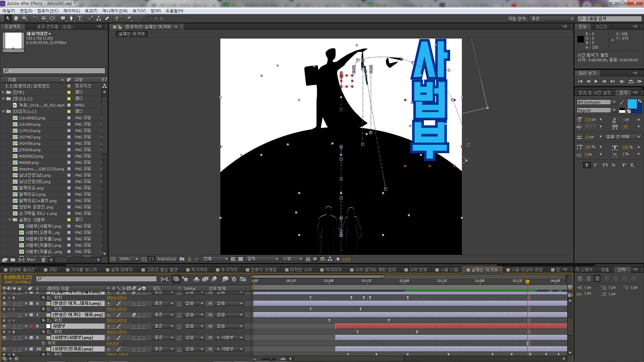The image size is (644, 362).
Task: Select the Unified Camera tool
Action: pyautogui.click(x=44, y=18)
